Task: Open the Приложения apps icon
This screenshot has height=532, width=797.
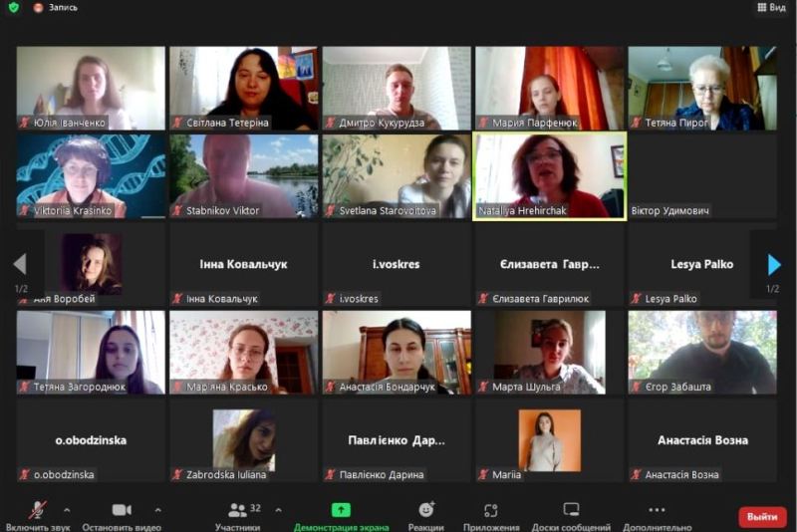Action: 491,510
